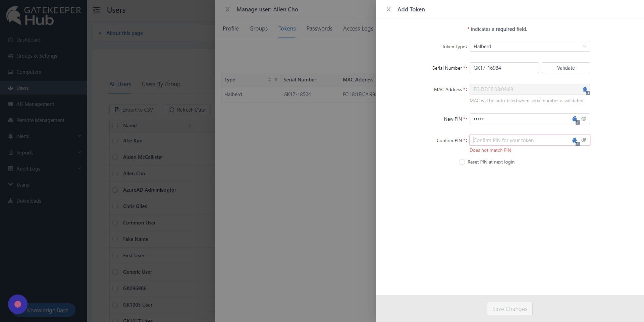Select the Abe Kim checkbox
Image resolution: width=644 pixels, height=322 pixels.
pyautogui.click(x=115, y=141)
